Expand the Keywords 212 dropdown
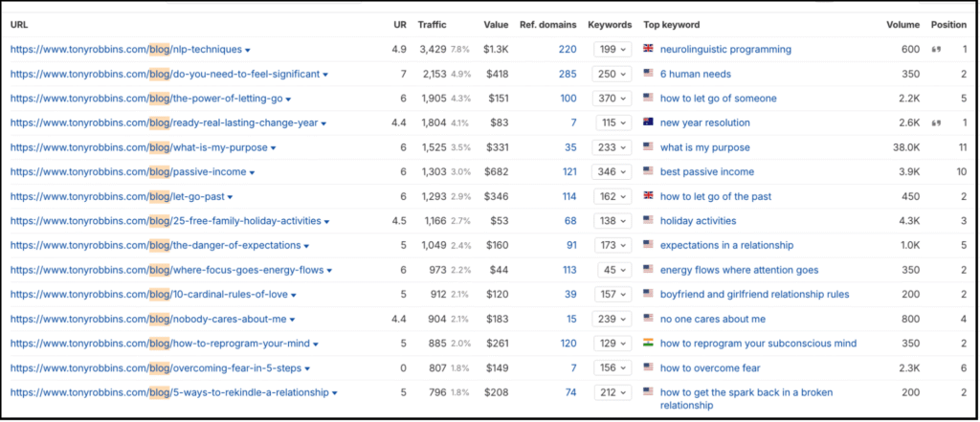This screenshot has height=422, width=980. click(x=612, y=392)
